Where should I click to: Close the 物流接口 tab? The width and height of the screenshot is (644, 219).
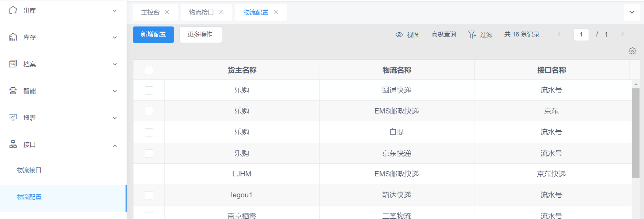(222, 12)
